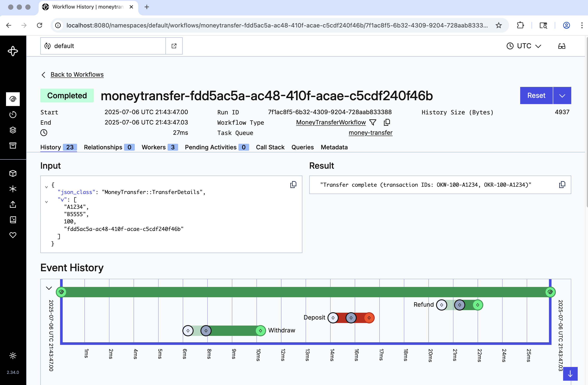
Task: Select Workflows in the left sidebar
Action: [x=13, y=99]
